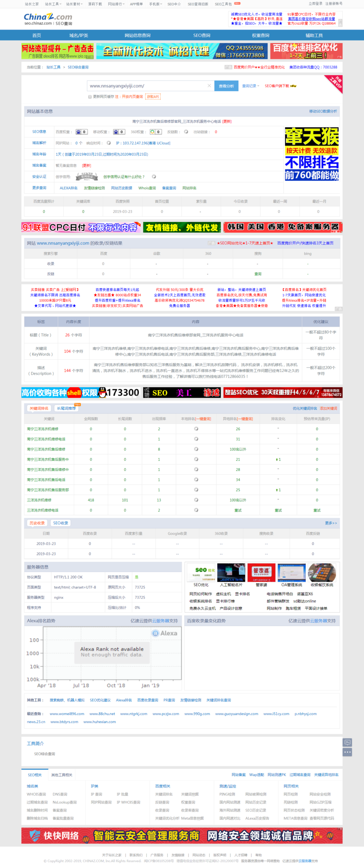
Task: Open the 首页 navigation item
Action: tap(36, 36)
